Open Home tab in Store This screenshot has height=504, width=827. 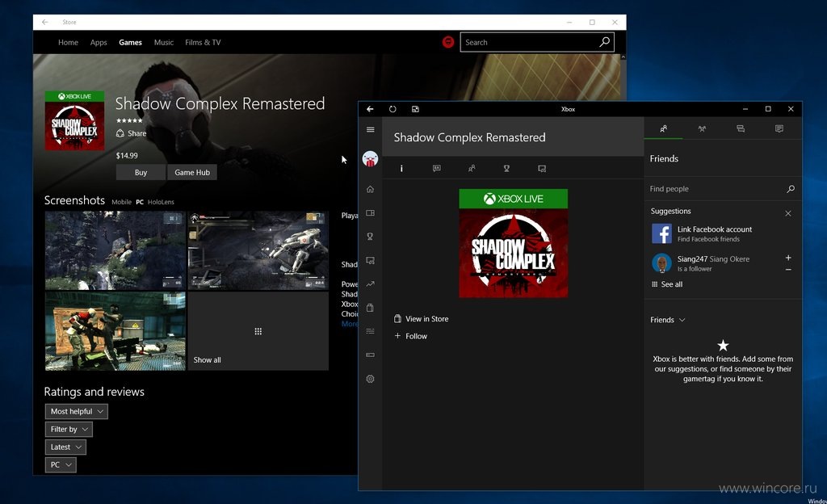68,43
